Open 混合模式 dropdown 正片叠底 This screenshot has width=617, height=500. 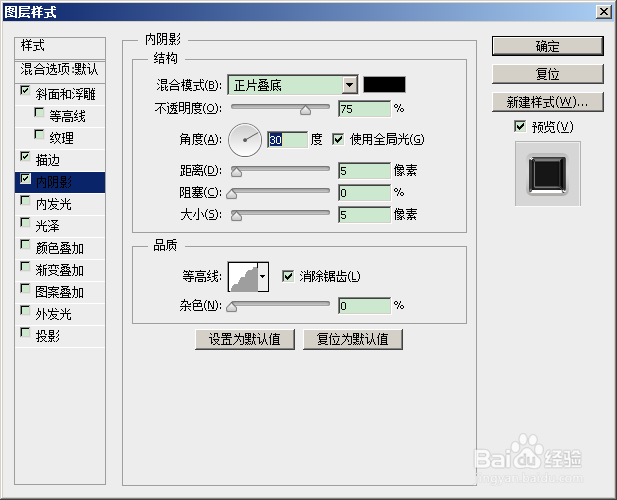pos(293,85)
